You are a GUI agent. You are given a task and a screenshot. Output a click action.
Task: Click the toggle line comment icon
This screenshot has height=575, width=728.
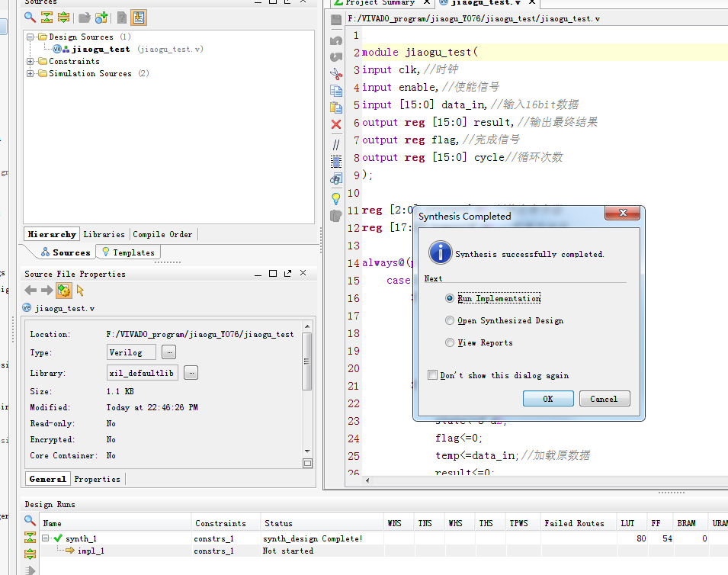(x=336, y=143)
